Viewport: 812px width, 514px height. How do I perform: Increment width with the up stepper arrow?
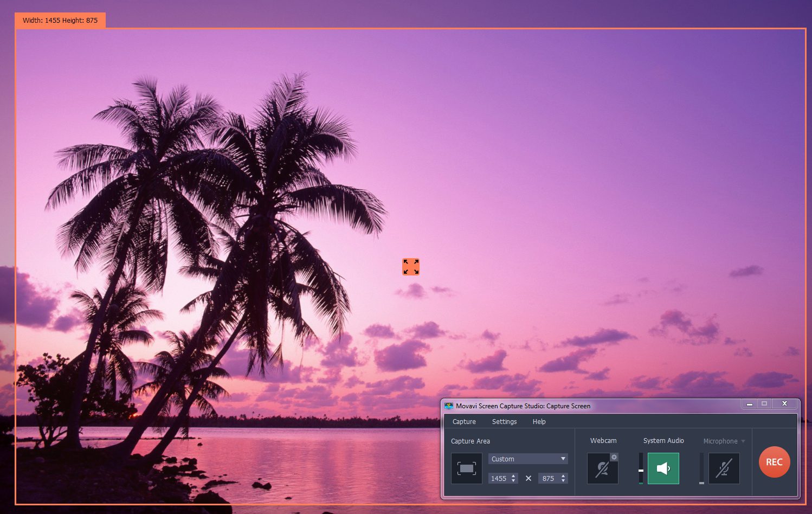point(513,476)
